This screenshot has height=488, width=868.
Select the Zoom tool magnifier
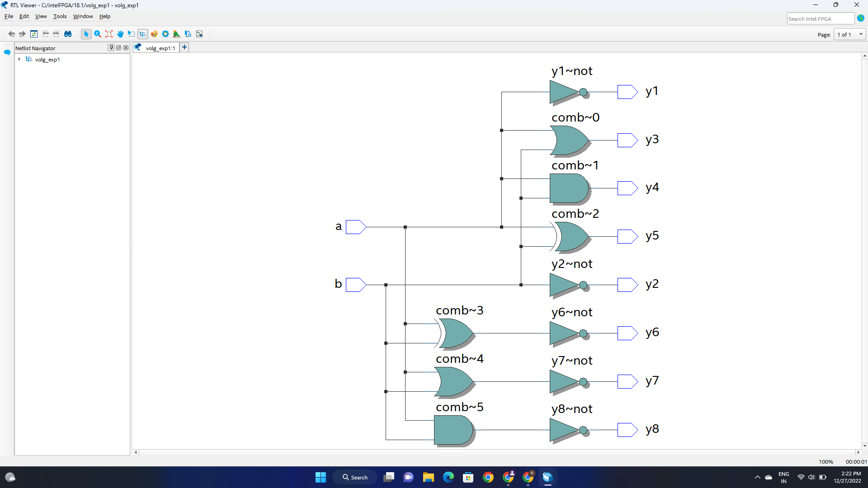pyautogui.click(x=98, y=34)
